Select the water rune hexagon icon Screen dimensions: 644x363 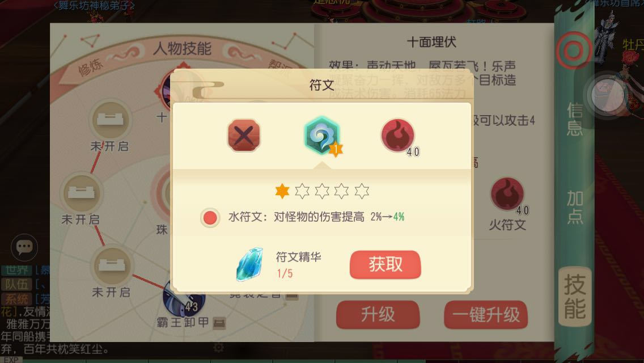[x=323, y=136]
